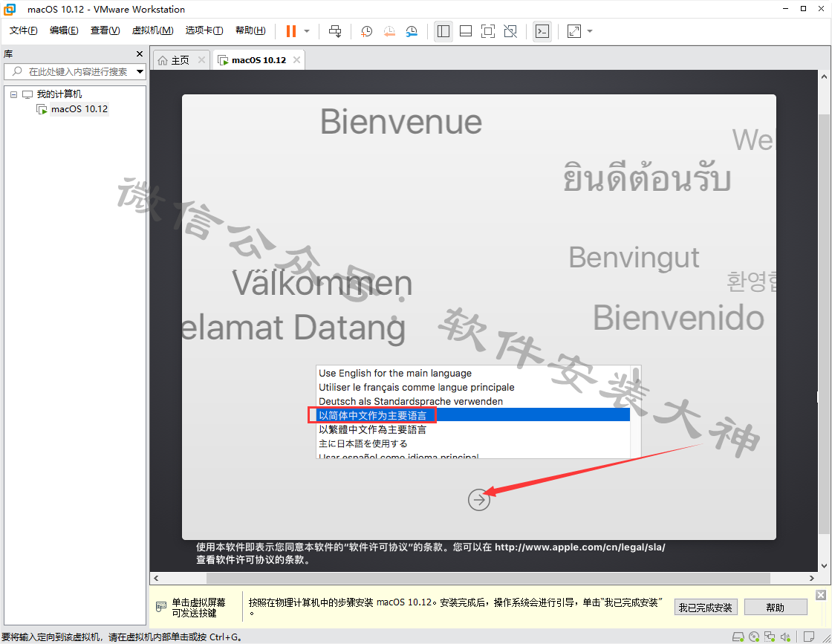Click the Unity mode toolbar icon

pos(510,31)
